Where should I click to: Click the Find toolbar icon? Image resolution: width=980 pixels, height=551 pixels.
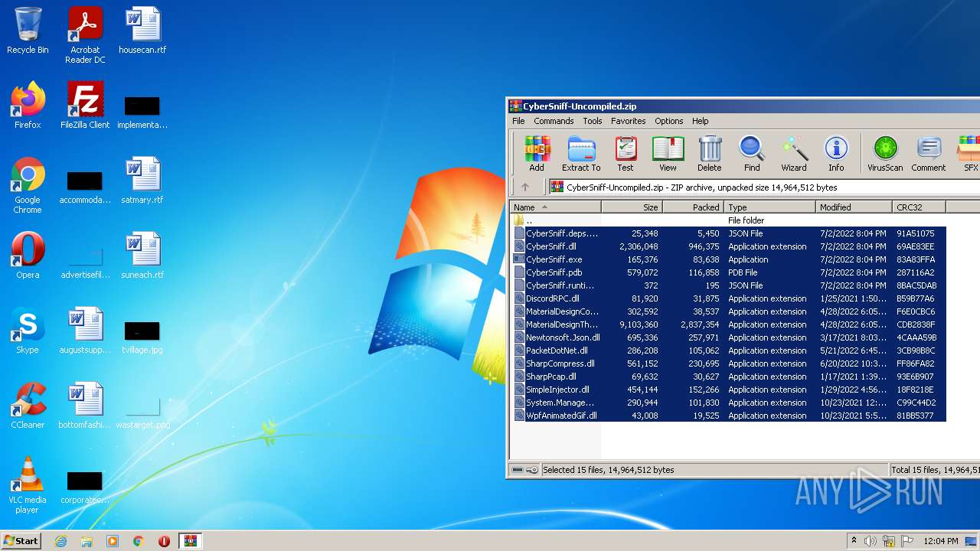(x=752, y=154)
